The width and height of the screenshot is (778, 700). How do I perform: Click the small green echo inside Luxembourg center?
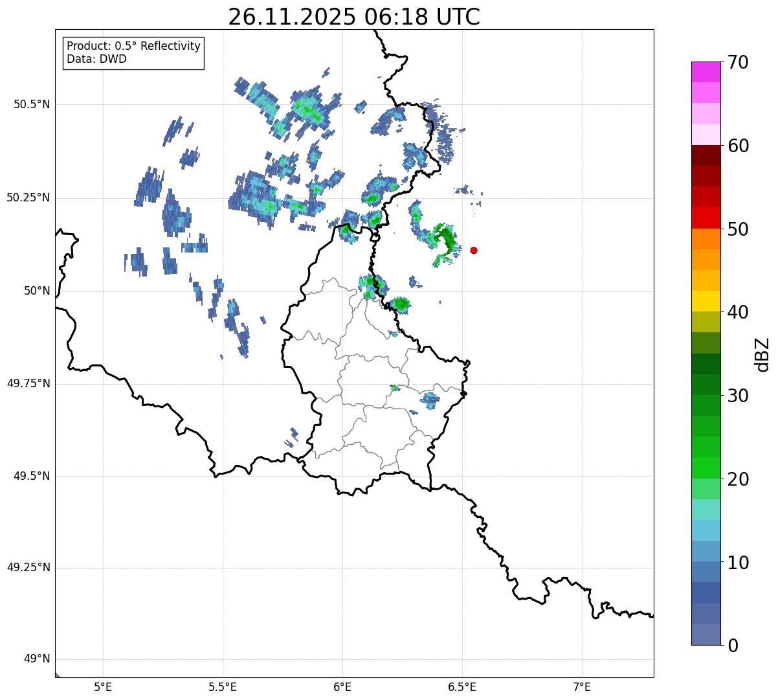[x=394, y=387]
